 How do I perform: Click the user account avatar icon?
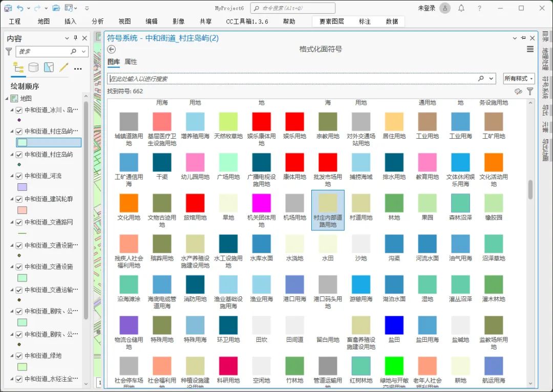445,8
